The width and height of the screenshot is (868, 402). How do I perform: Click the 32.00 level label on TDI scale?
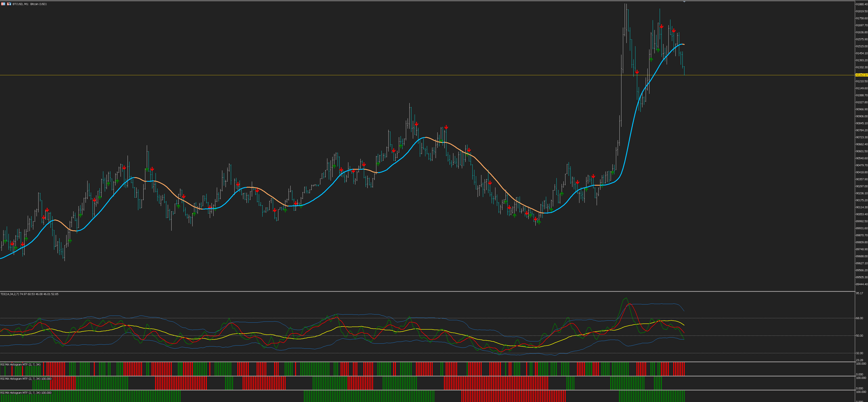(860, 353)
